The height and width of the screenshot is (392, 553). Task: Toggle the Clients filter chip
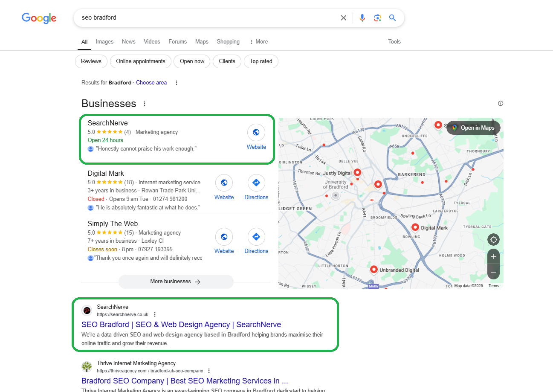[x=227, y=61]
